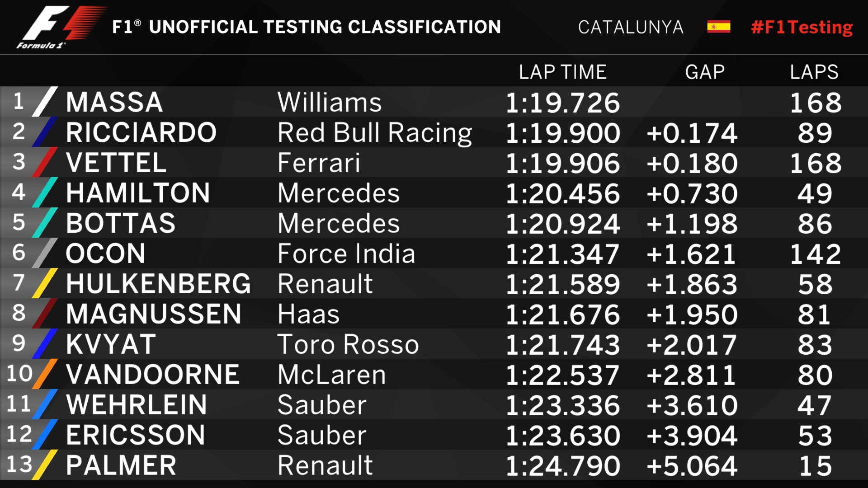Image resolution: width=868 pixels, height=488 pixels.
Task: Click the LAPS column header
Action: pos(814,72)
